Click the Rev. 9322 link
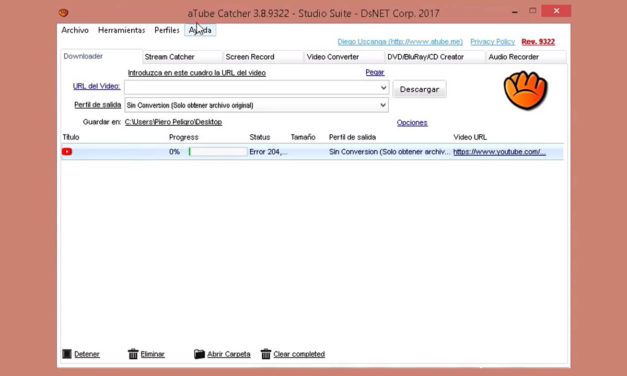 tap(538, 42)
